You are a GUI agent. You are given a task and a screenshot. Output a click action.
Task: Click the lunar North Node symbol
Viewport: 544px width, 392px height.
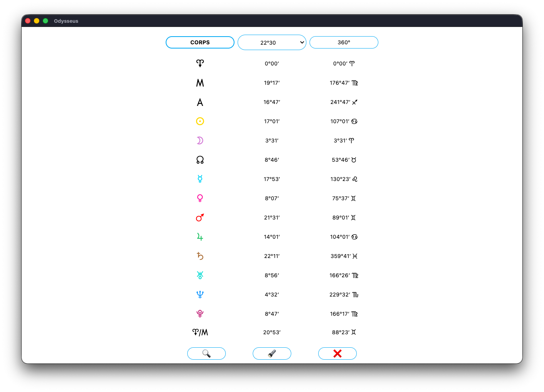200,160
